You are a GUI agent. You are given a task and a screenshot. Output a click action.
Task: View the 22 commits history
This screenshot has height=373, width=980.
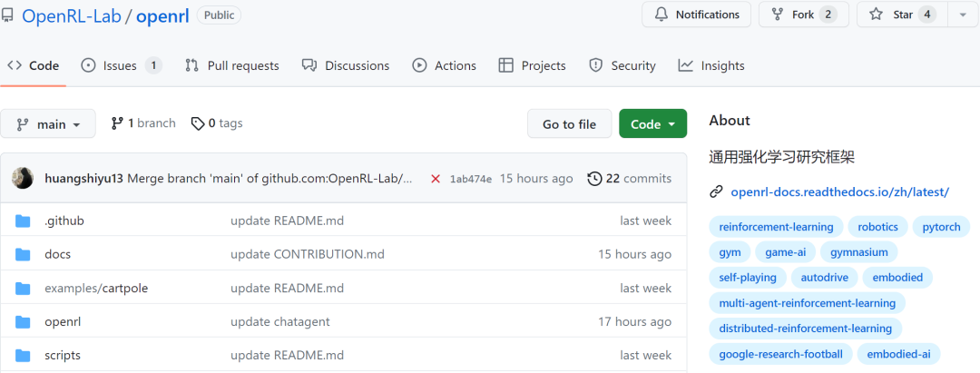629,178
